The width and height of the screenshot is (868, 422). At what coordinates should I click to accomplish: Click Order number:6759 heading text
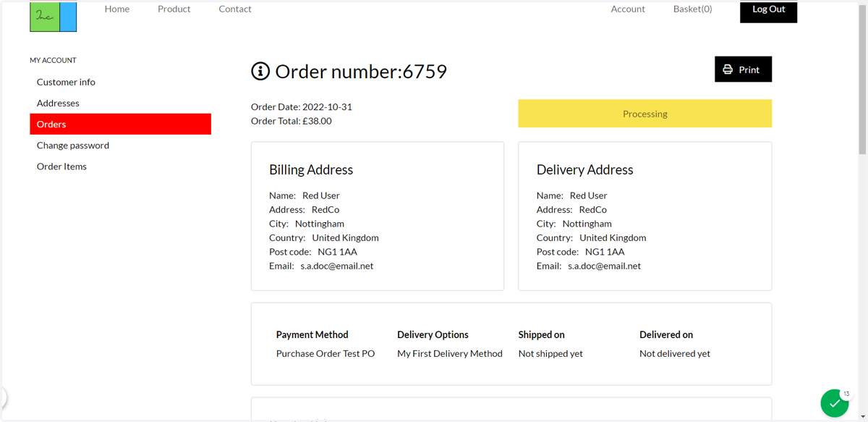point(361,71)
